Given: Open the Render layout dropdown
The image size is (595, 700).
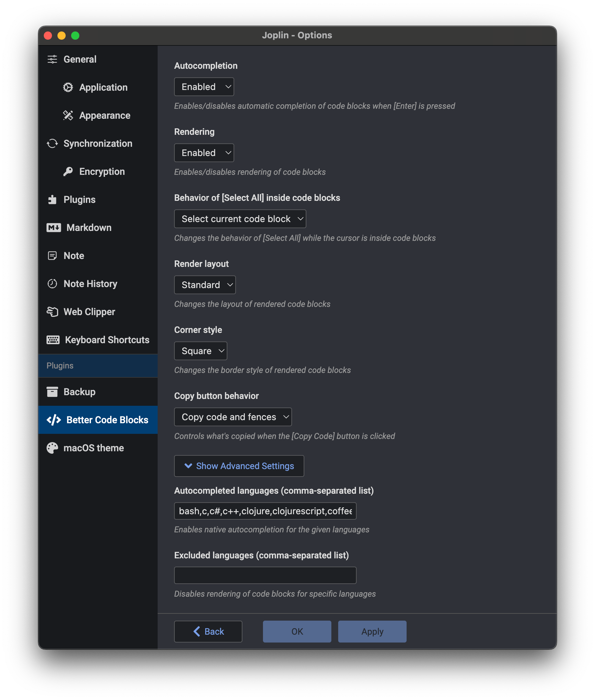Looking at the screenshot, I should pos(205,285).
